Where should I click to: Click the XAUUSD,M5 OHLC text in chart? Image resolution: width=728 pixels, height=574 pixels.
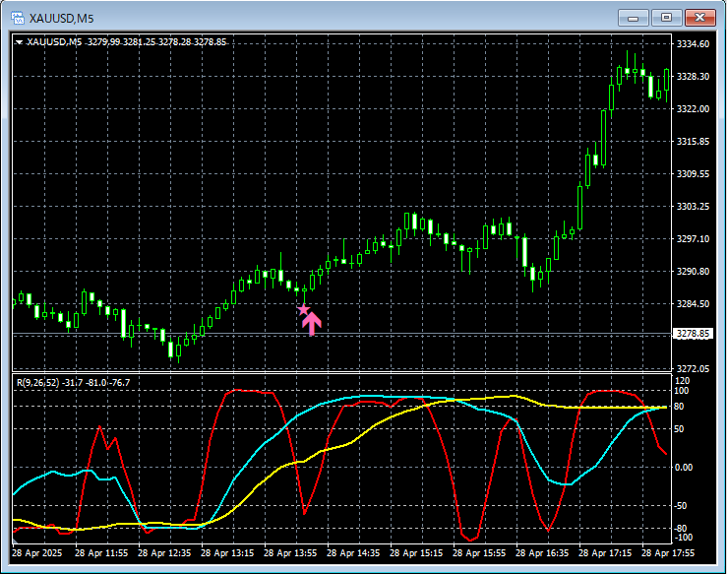click(128, 42)
